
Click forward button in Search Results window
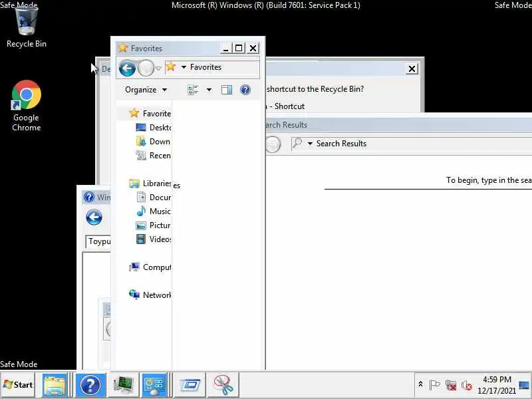[x=273, y=144]
